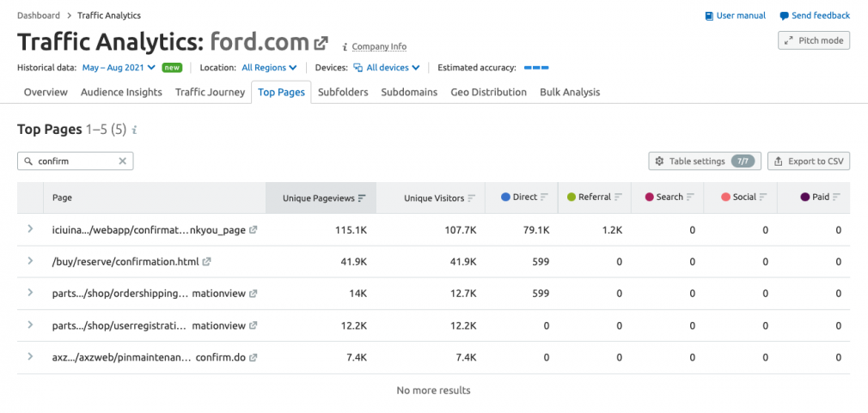Click the green new badge
This screenshot has height=413, width=868.
pyautogui.click(x=172, y=68)
